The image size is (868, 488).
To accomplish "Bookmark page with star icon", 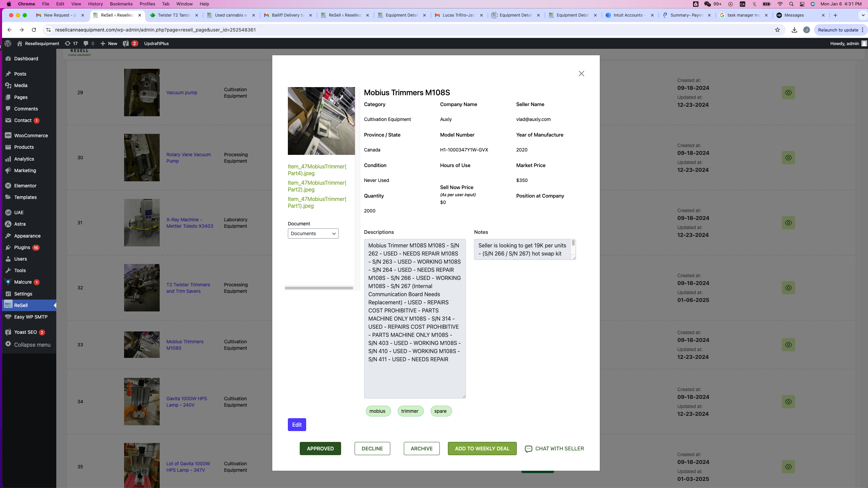I will coord(777,30).
